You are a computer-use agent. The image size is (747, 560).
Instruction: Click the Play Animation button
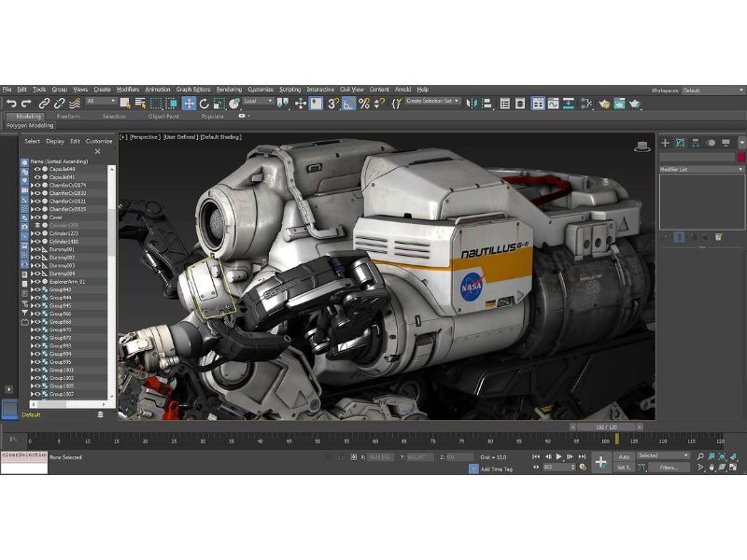558,456
